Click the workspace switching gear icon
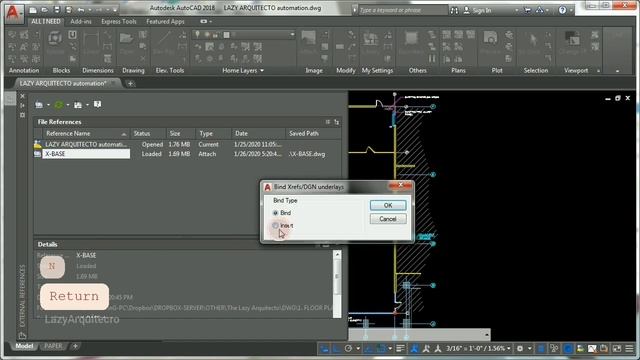The width and height of the screenshot is (640, 360). coord(520,349)
